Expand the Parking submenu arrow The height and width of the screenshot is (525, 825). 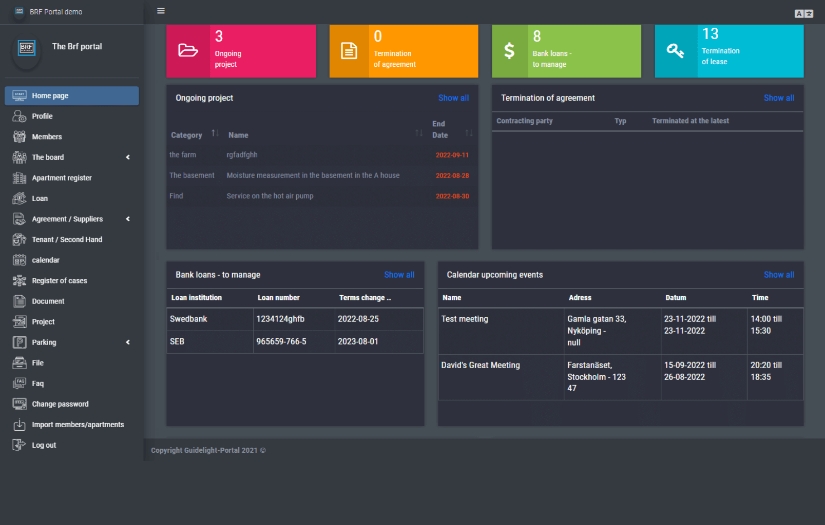click(128, 342)
